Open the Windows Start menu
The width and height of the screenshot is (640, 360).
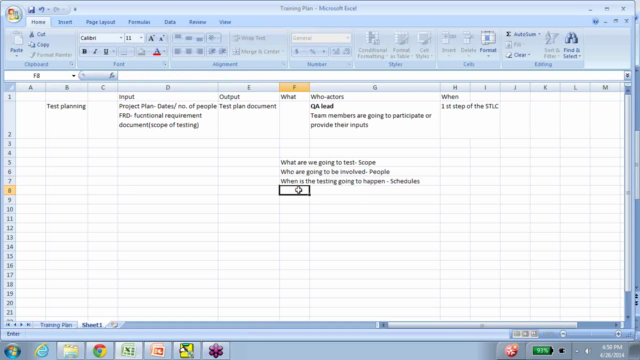pos(13,351)
